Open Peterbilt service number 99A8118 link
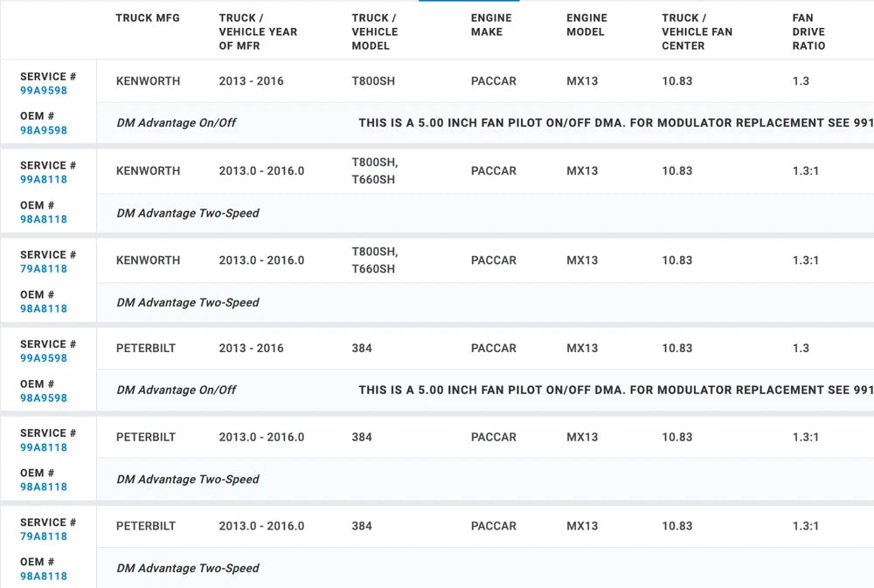Image resolution: width=874 pixels, height=588 pixels. [x=44, y=447]
